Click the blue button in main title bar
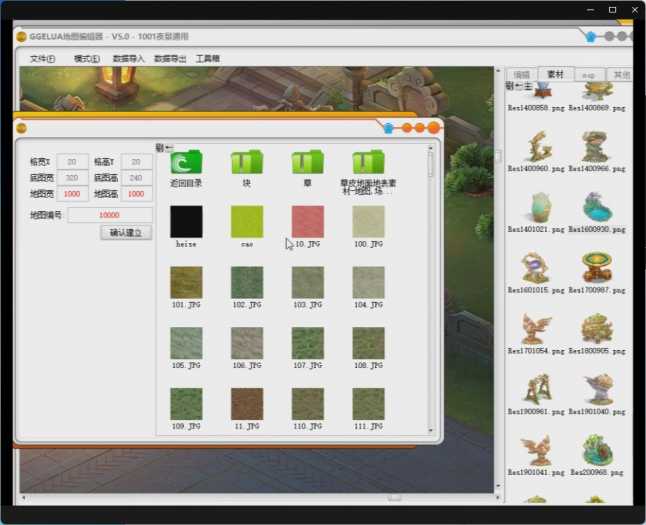Screen dimensions: 646x525 tap(591, 37)
